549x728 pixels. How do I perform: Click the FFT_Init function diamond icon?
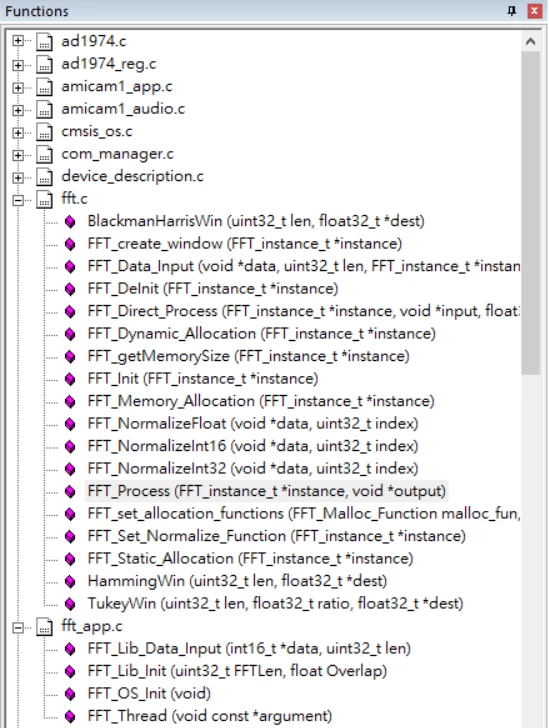tap(70, 379)
